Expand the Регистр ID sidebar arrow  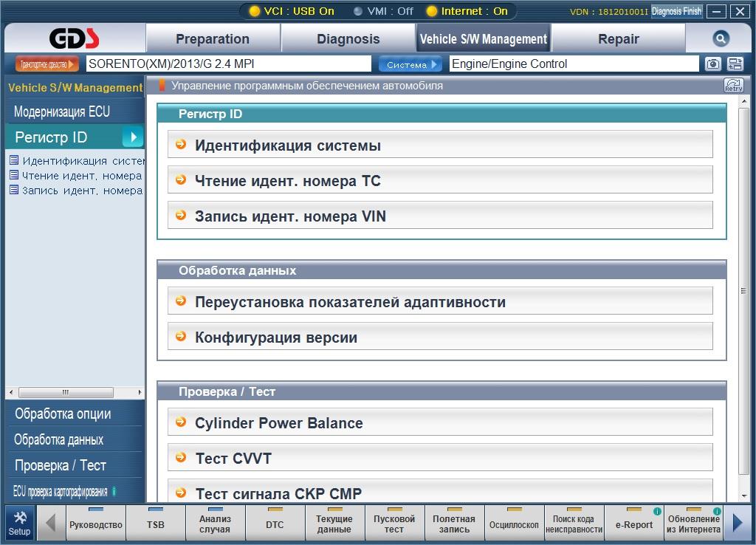click(x=133, y=137)
